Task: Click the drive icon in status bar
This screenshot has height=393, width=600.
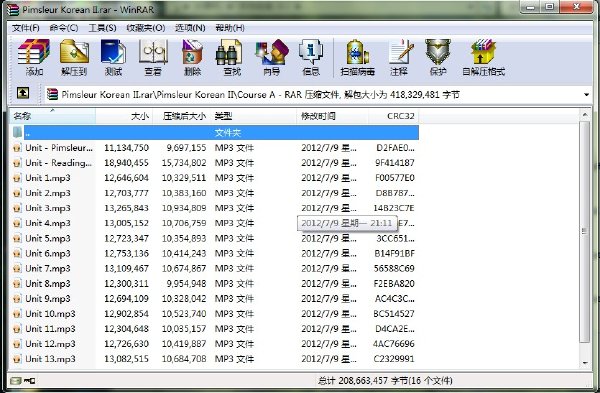Action: (15, 381)
